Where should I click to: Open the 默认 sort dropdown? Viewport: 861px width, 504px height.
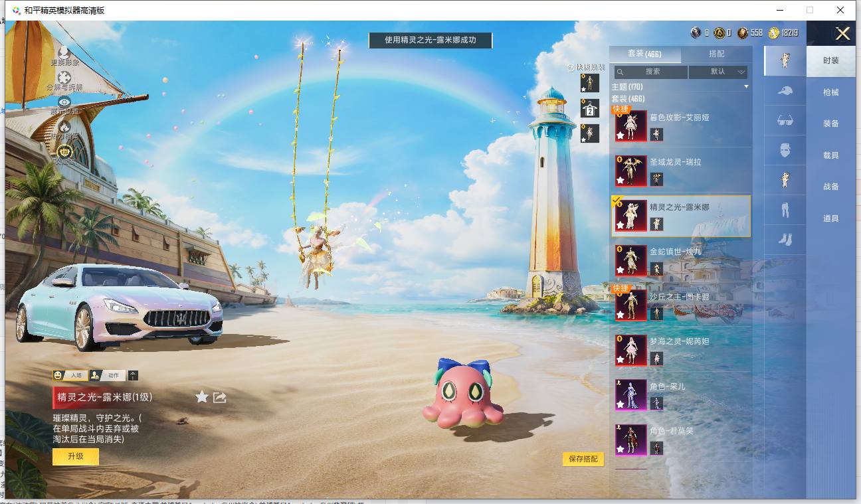tap(718, 72)
